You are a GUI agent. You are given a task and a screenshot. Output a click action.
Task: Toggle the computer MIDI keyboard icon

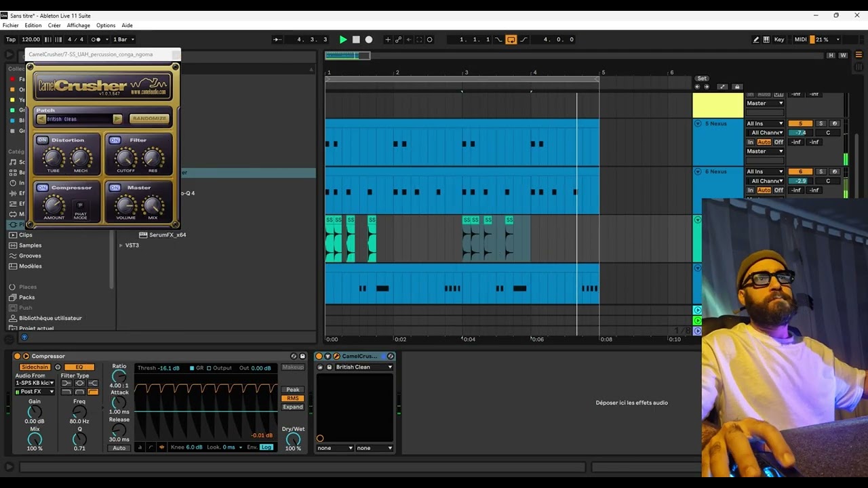(x=766, y=39)
